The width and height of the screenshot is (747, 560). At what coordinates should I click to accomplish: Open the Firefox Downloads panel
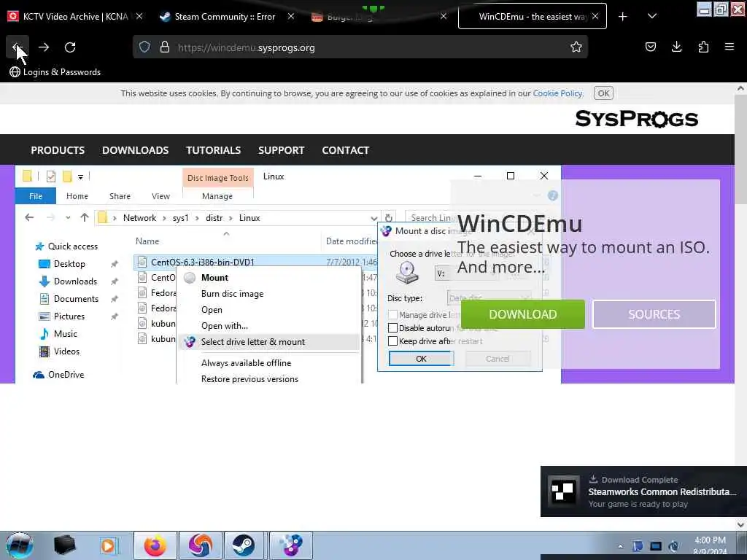[x=676, y=47]
